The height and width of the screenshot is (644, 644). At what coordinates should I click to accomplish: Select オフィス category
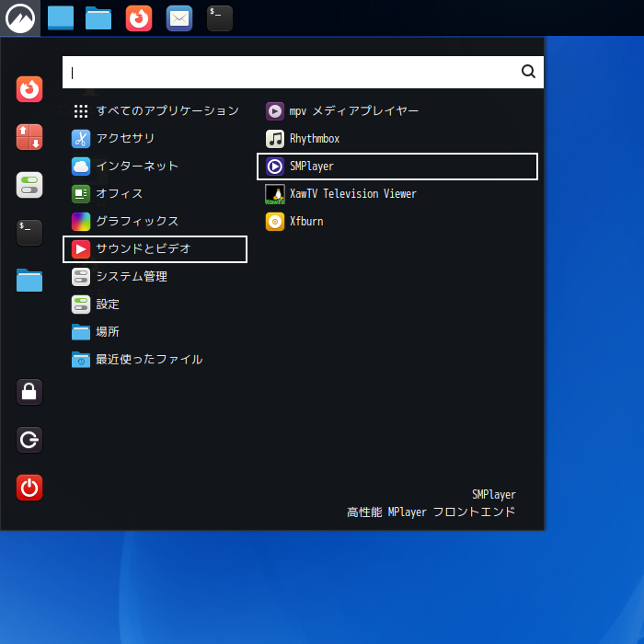point(155,194)
